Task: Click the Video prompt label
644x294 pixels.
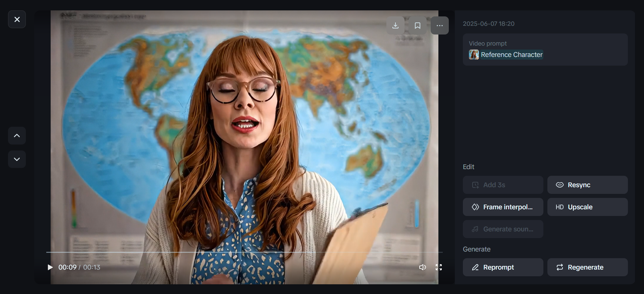Action: (x=488, y=44)
